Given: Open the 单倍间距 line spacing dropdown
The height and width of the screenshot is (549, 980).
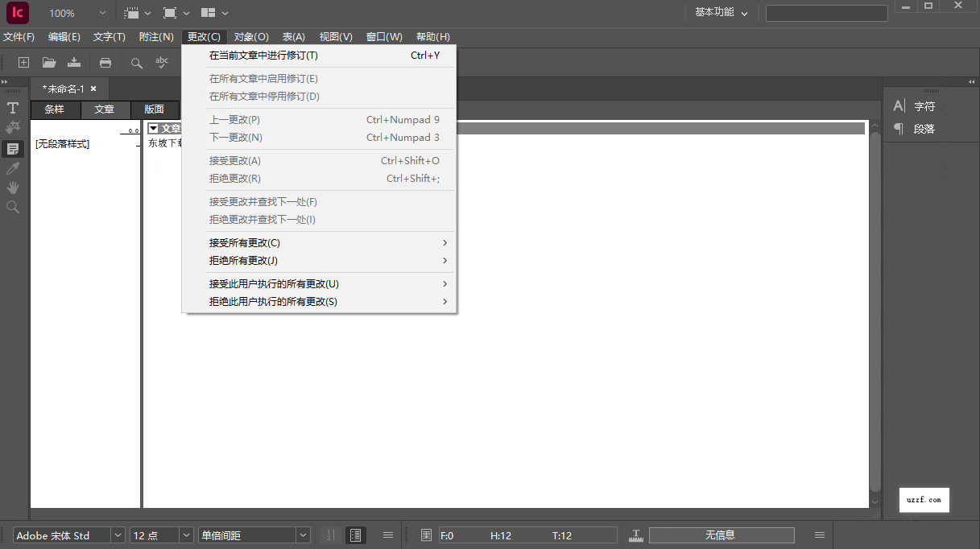Looking at the screenshot, I should click(x=303, y=535).
